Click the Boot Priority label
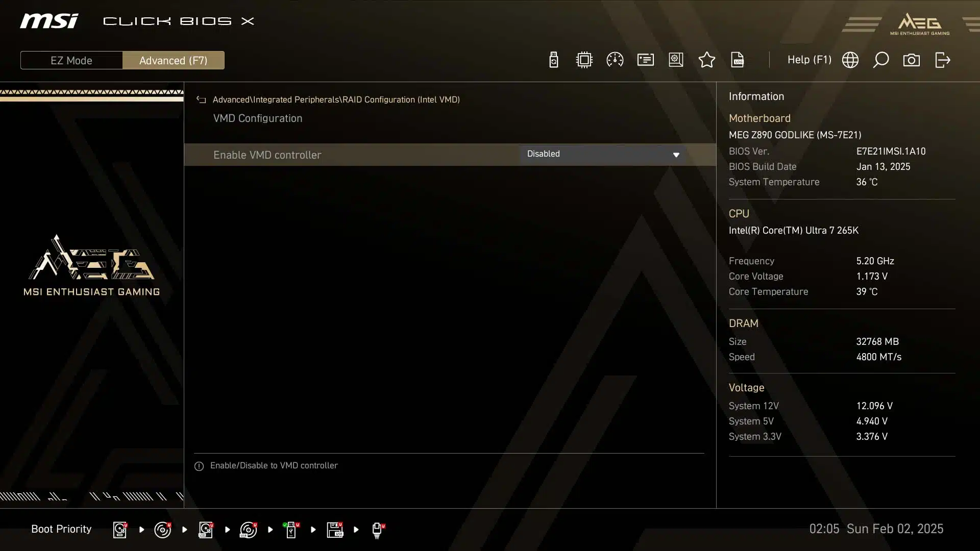Screen dimensions: 980x551 (61, 529)
